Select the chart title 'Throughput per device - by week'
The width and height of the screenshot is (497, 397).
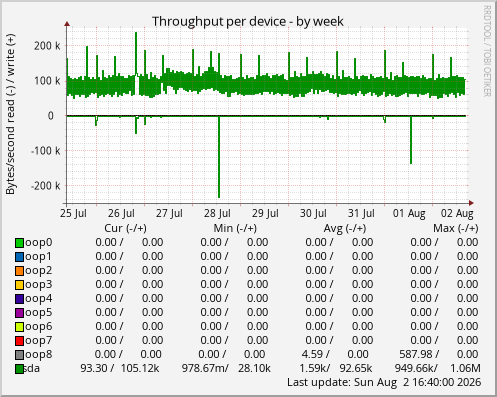(248, 22)
